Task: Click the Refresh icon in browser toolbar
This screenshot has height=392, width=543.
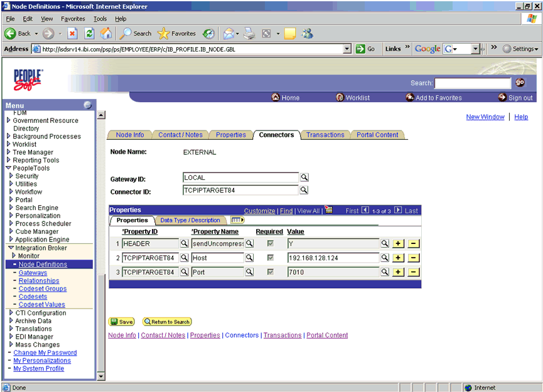Action: [x=89, y=33]
